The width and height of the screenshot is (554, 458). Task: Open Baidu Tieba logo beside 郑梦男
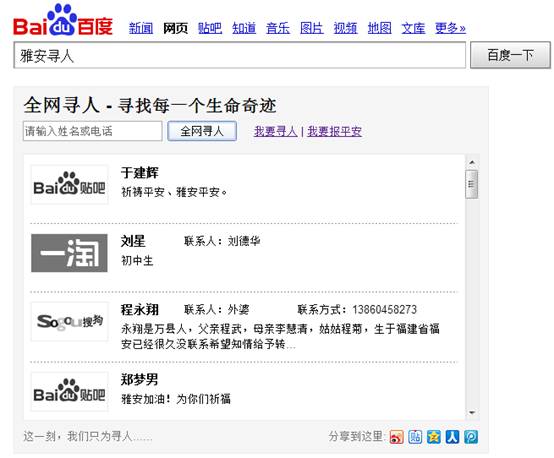tap(69, 392)
